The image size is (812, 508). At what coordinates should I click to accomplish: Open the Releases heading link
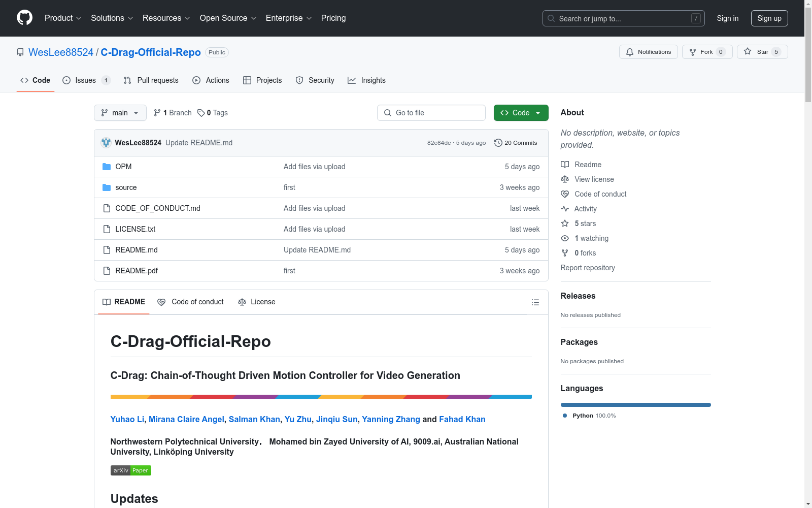578,296
